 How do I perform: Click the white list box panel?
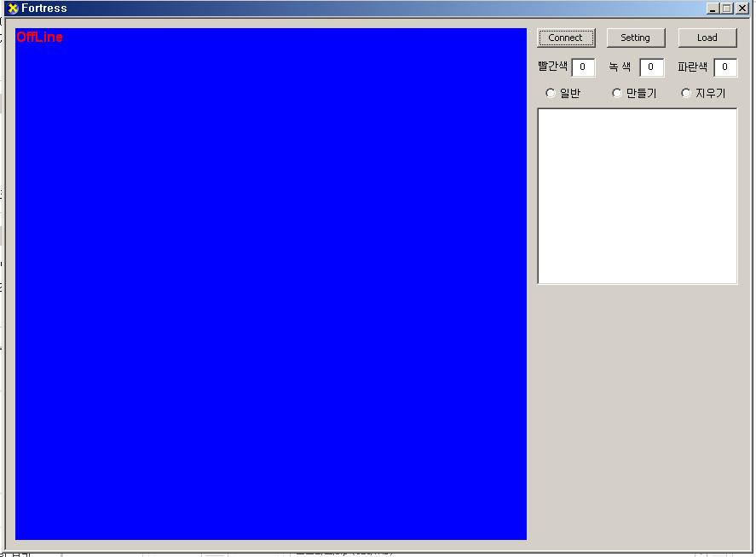[x=637, y=196]
